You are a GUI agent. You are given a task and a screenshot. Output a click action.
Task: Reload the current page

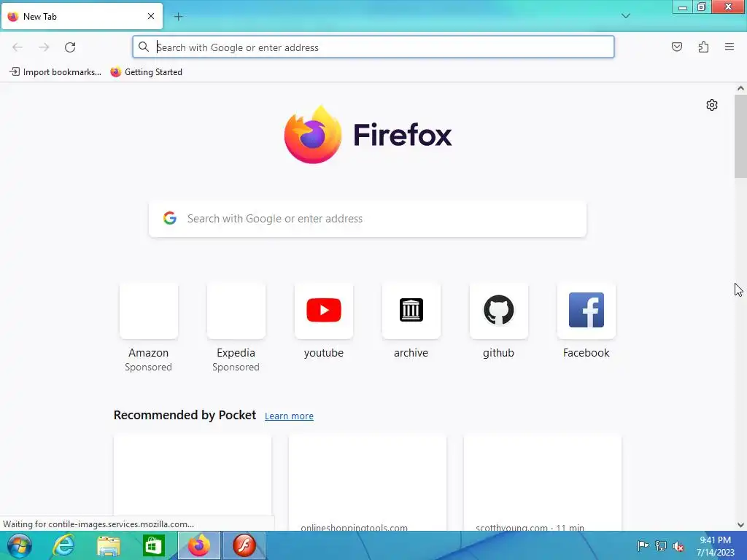coord(70,47)
